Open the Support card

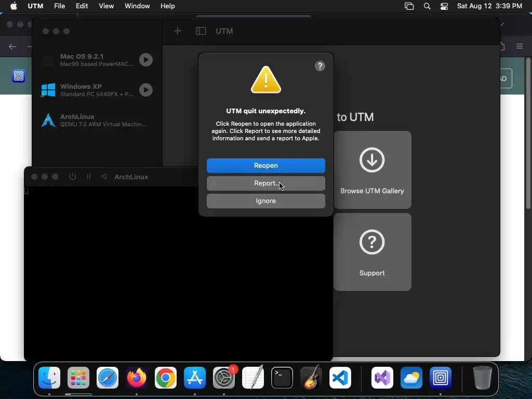pos(372,252)
